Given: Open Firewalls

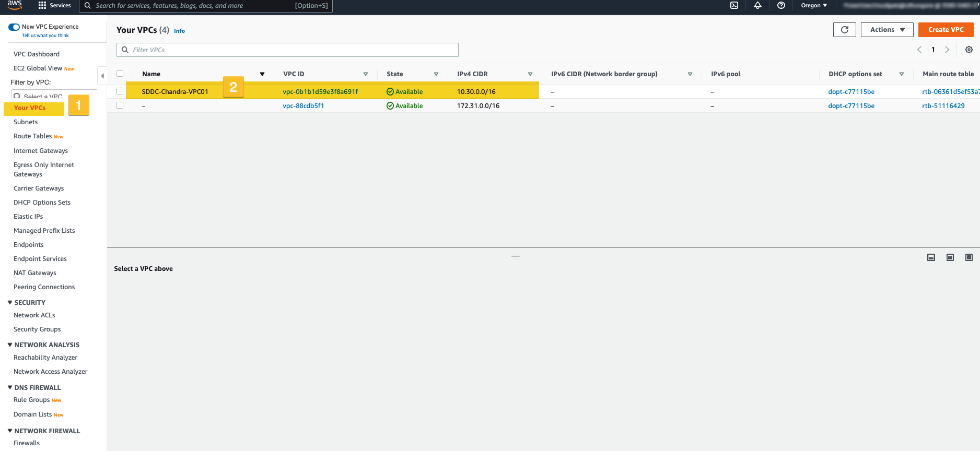Looking at the screenshot, I should tap(27, 443).
